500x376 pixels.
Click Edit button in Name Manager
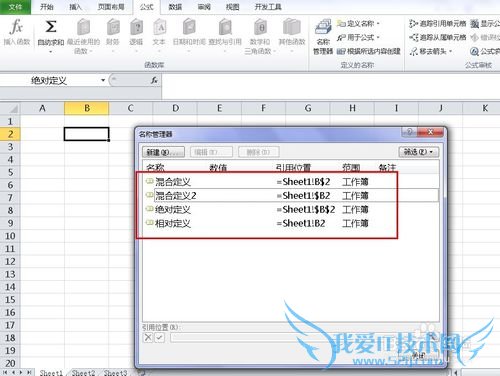(211, 152)
